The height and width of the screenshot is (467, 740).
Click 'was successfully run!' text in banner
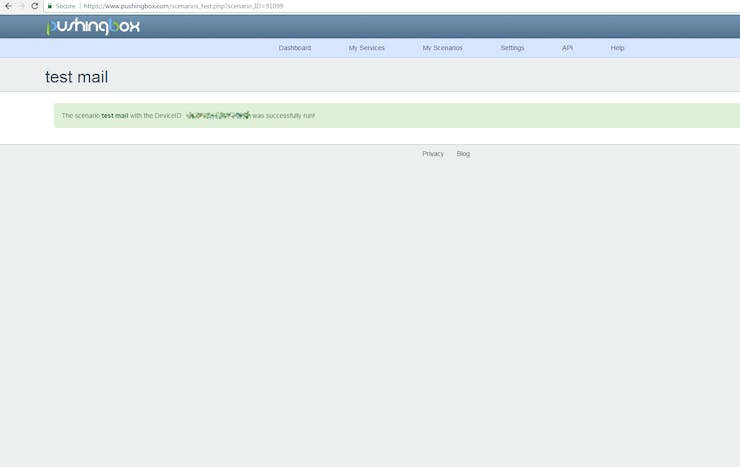pos(283,116)
